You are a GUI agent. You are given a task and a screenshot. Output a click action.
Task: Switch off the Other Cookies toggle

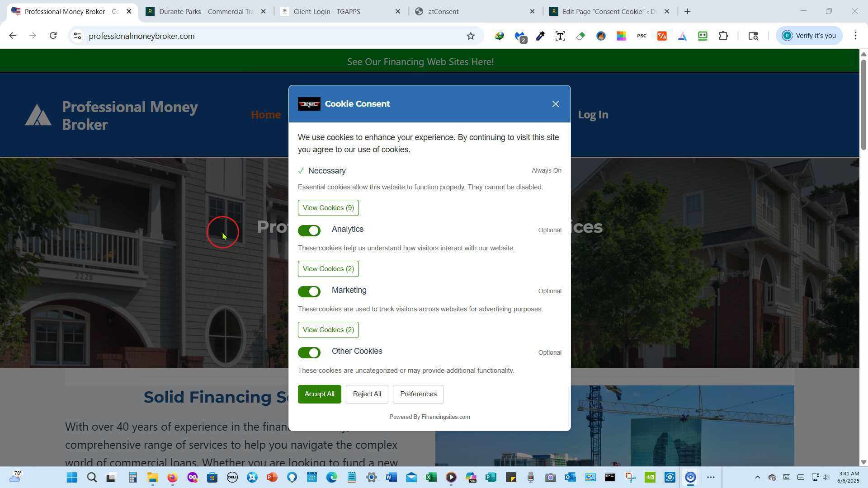point(309,353)
